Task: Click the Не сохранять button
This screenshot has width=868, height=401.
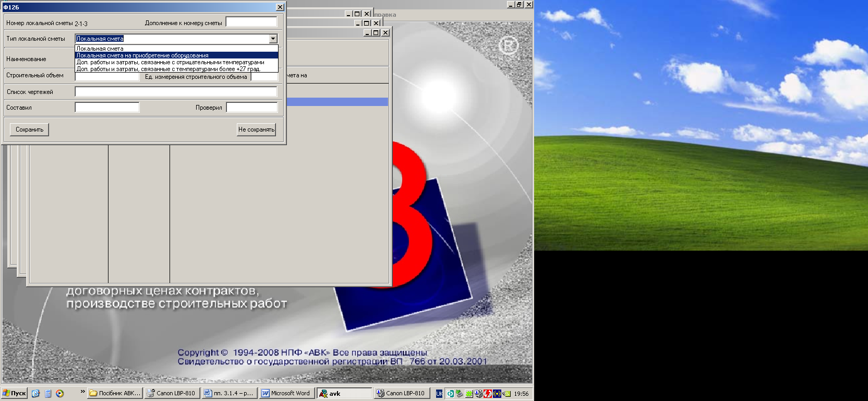Action: [256, 129]
